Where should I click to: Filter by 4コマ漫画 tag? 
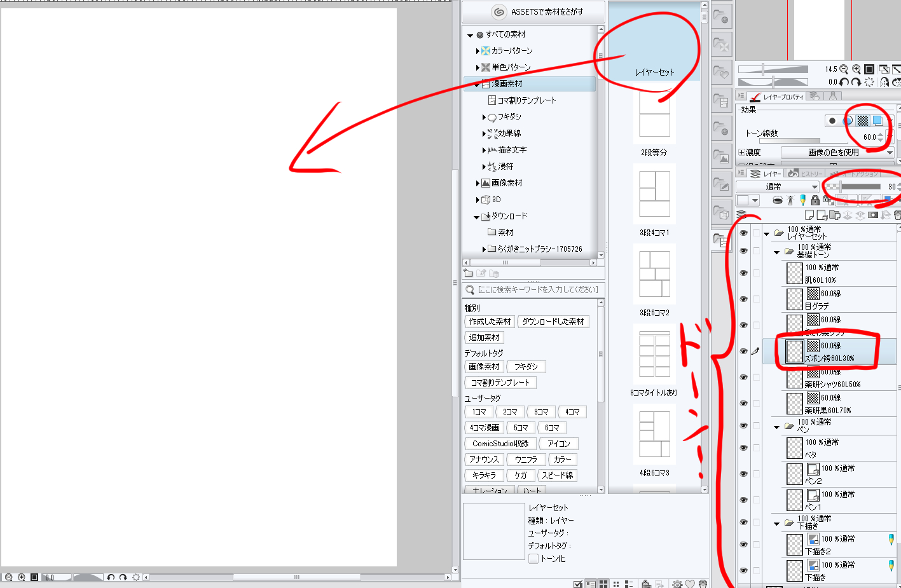click(485, 428)
